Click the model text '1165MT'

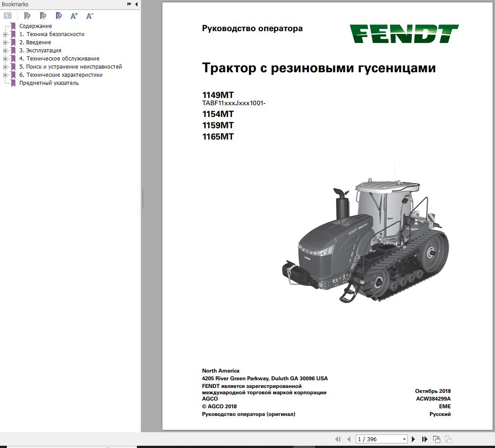[218, 136]
